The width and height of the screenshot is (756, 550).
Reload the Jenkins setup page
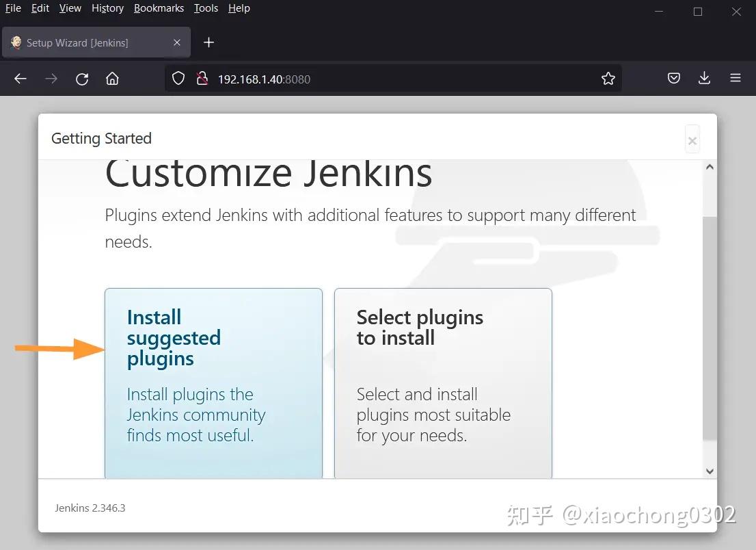click(82, 78)
